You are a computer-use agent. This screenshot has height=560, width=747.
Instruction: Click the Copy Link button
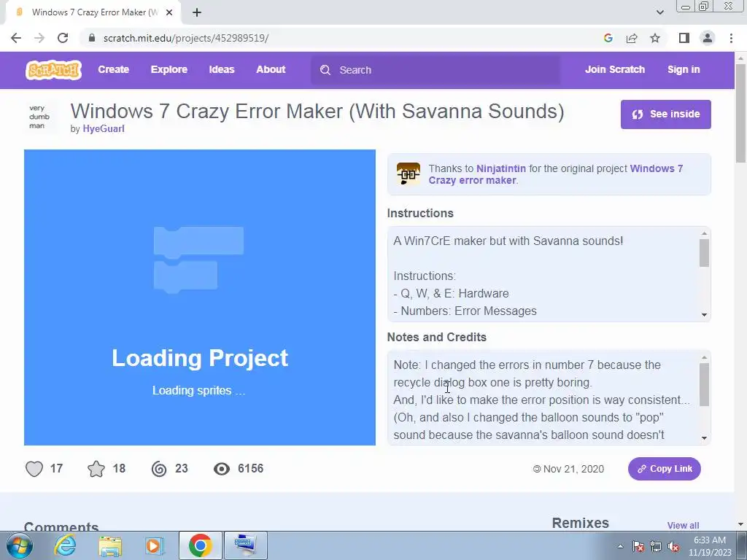pyautogui.click(x=664, y=469)
